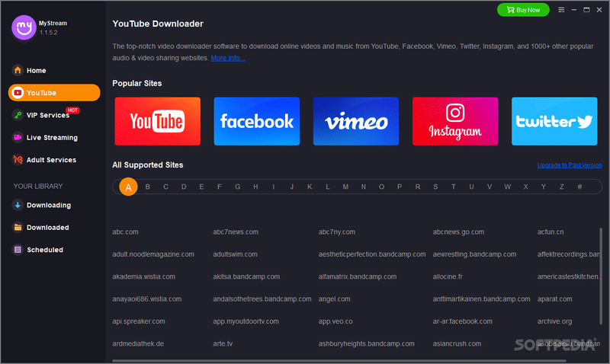The image size is (610, 364).
Task: Click the abc.com site entry
Action: point(125,232)
